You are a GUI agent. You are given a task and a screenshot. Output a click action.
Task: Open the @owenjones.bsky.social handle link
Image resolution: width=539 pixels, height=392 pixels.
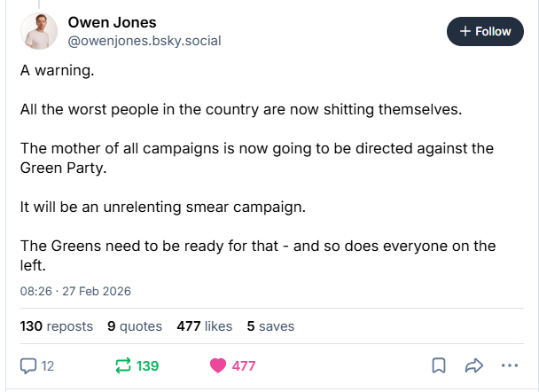click(145, 41)
